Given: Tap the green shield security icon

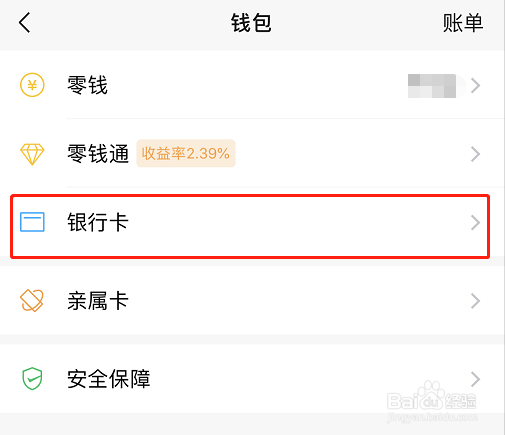Looking at the screenshot, I should pyautogui.click(x=32, y=379).
